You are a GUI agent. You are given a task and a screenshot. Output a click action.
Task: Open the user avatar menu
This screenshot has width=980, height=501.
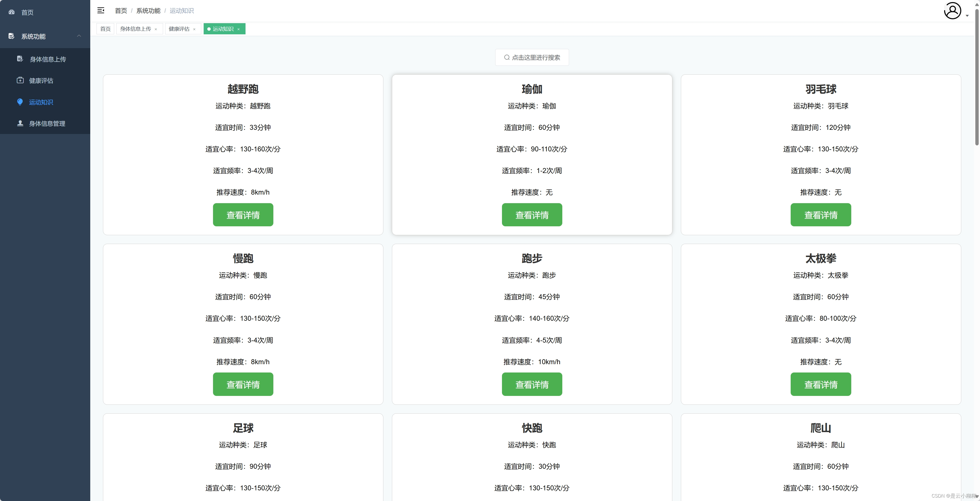[x=952, y=11]
